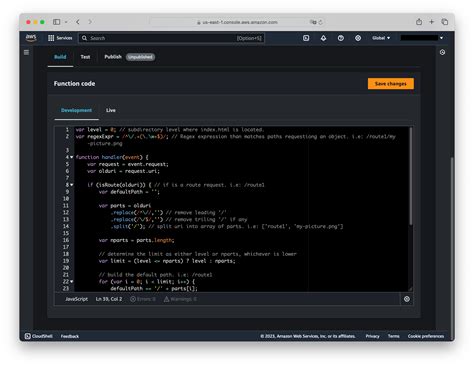Click the Errors indicator in editor status bar
The height and width of the screenshot is (367, 474).
pyautogui.click(x=143, y=299)
